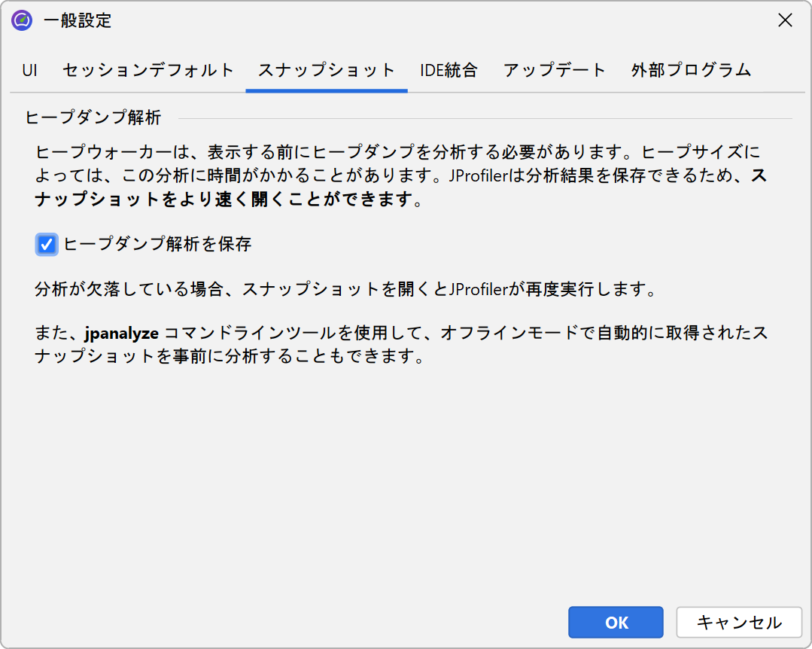The width and height of the screenshot is (812, 649).
Task: Click the bold jpanalyze command name
Action: (120, 332)
